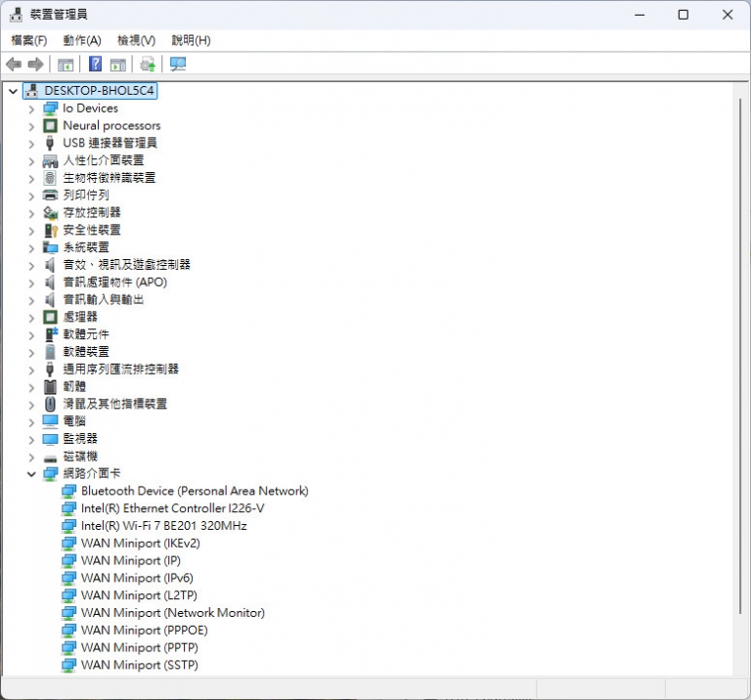Select Bluetooth Device (Personal Area Network) label

pyautogui.click(x=195, y=491)
